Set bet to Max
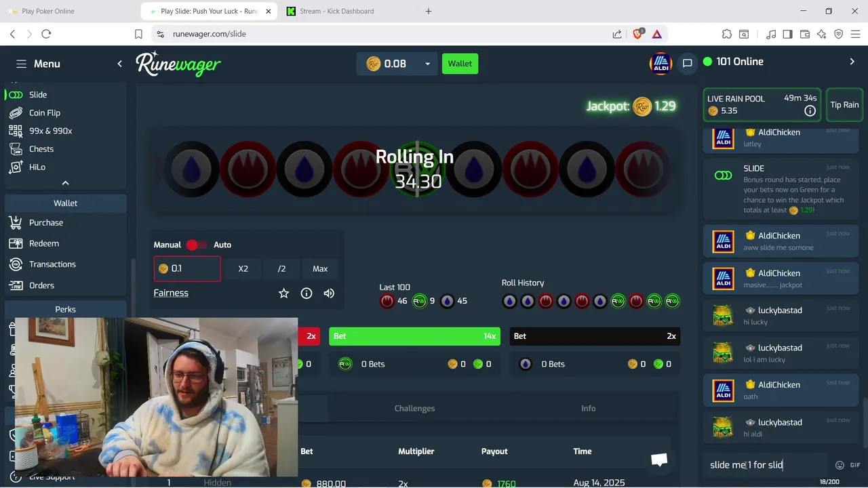Image resolution: width=868 pixels, height=488 pixels. coord(320,268)
